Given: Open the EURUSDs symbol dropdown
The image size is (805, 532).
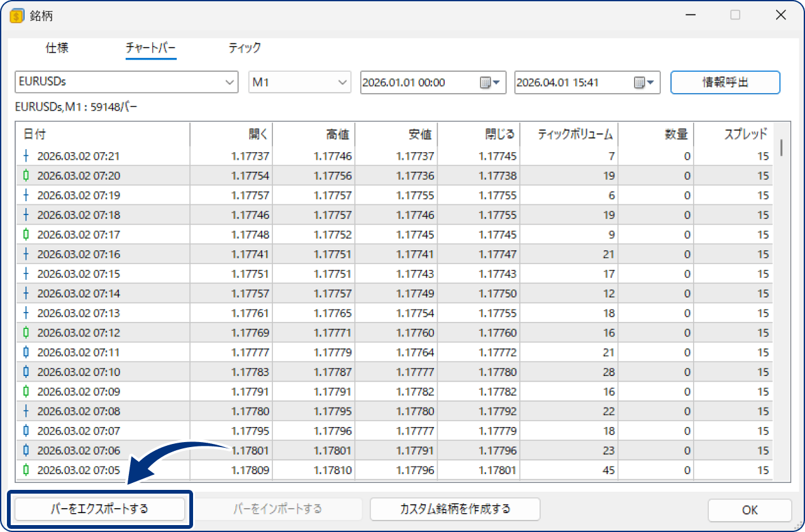Looking at the screenshot, I should coord(230,82).
